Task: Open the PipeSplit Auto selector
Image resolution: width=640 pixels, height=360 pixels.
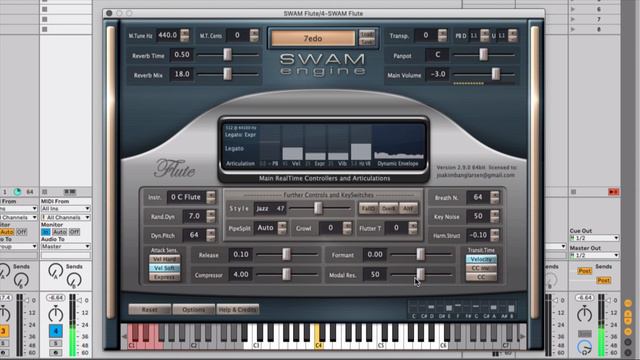Action: pos(270,228)
